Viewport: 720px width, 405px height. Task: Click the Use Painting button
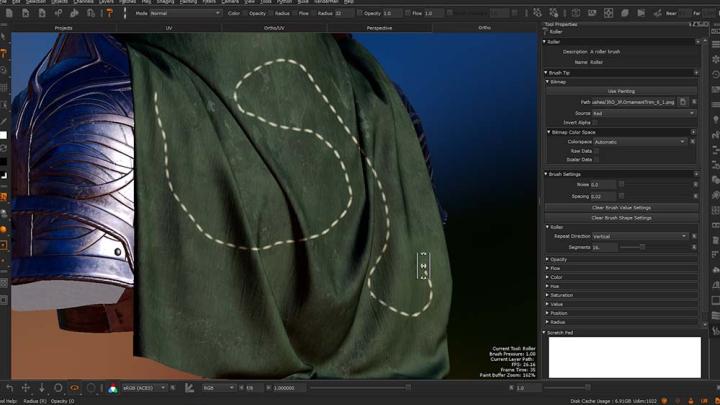point(621,91)
